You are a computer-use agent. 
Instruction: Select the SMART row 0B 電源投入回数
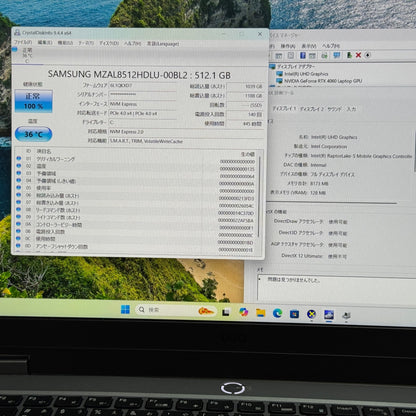[x=136, y=232]
